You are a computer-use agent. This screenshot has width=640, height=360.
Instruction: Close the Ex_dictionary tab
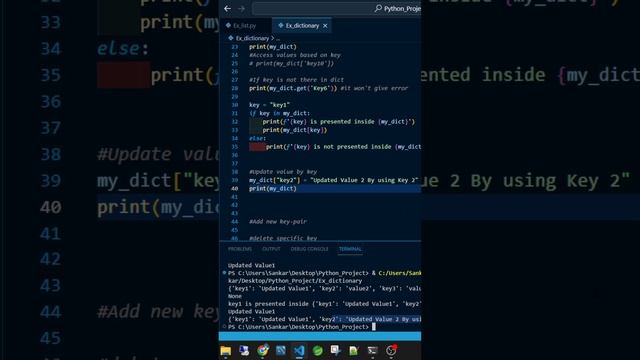(325, 26)
